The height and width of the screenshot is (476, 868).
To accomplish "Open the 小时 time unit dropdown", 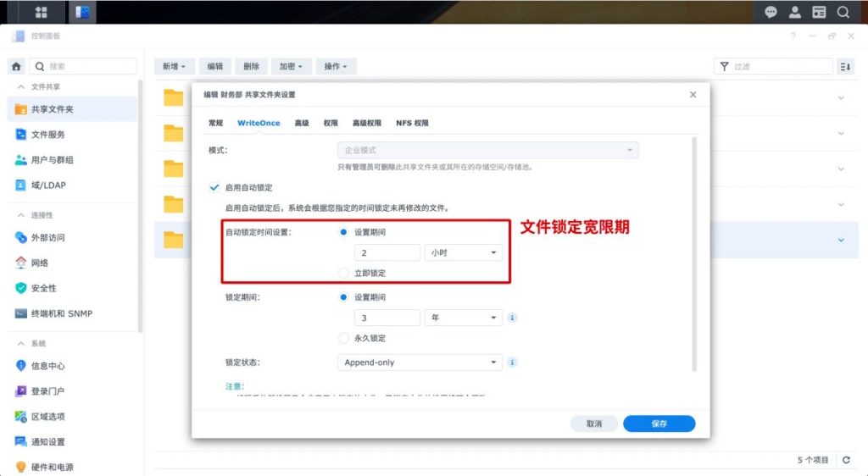I will 464,252.
